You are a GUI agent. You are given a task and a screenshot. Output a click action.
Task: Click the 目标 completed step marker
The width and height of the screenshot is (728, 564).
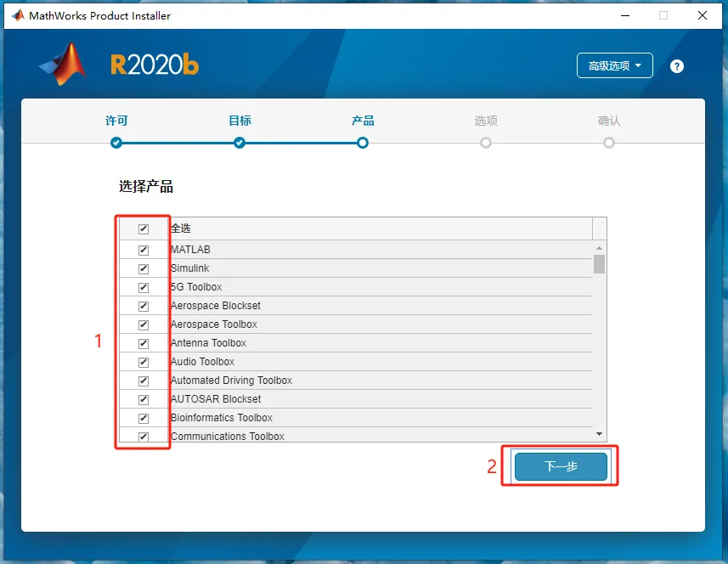(240, 143)
